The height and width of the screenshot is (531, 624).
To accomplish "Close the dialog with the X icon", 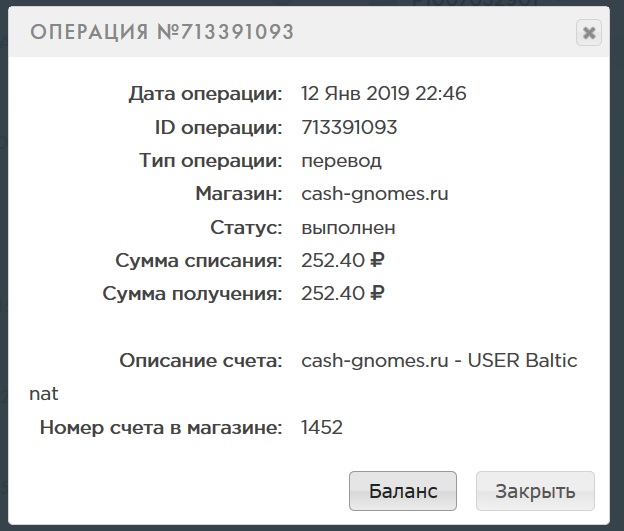I will click(x=589, y=33).
